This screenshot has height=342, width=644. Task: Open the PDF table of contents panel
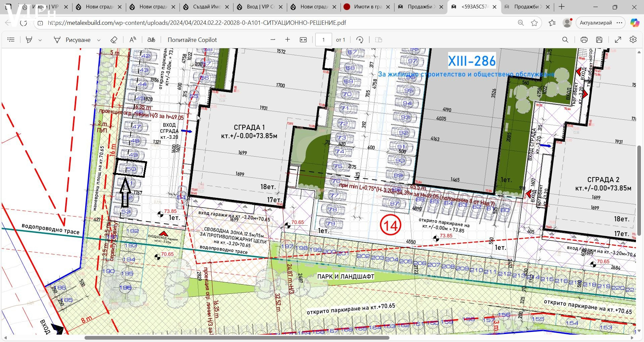tap(11, 40)
